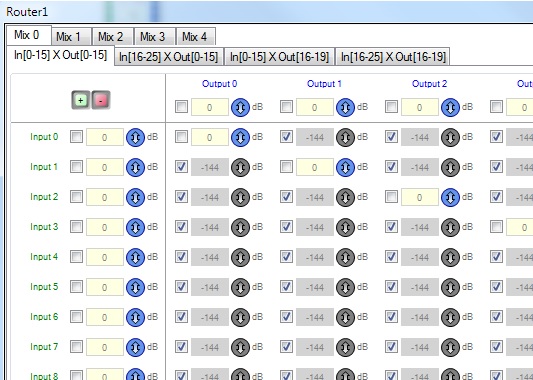Screen dimensions: 533x380
Task: Uncheck the Input 4 to Output 2 checkbox
Action: coord(391,257)
